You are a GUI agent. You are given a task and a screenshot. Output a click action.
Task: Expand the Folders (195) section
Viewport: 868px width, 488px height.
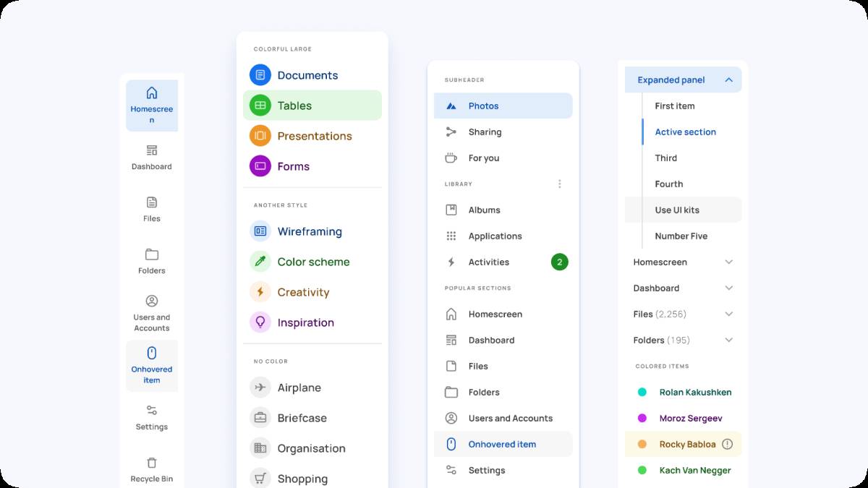click(728, 340)
